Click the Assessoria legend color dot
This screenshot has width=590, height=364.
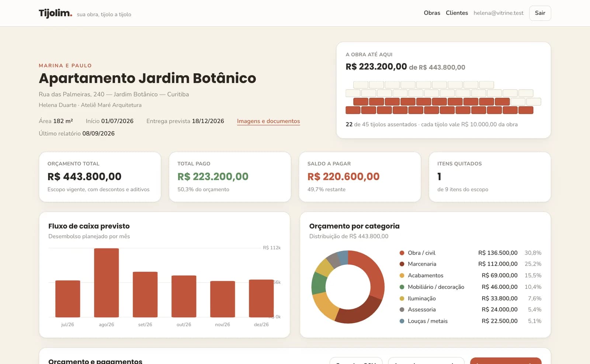click(x=402, y=309)
